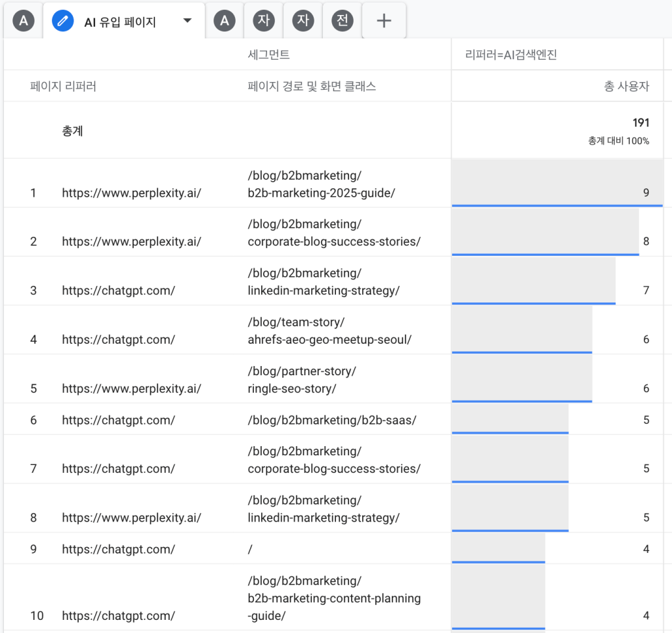Select the 리퍼러=AI검색엔진 segment header

pyautogui.click(x=505, y=55)
